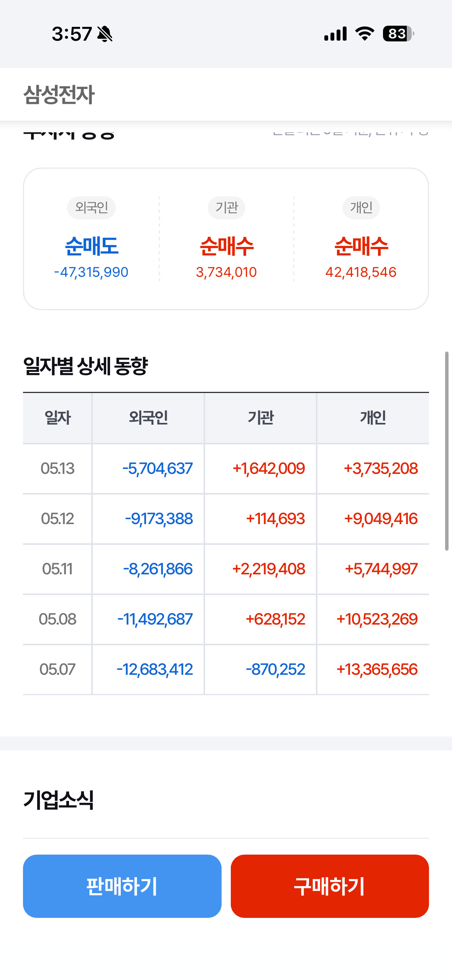
Task: Select the 개인 pill label in summary card
Action: [x=361, y=207]
